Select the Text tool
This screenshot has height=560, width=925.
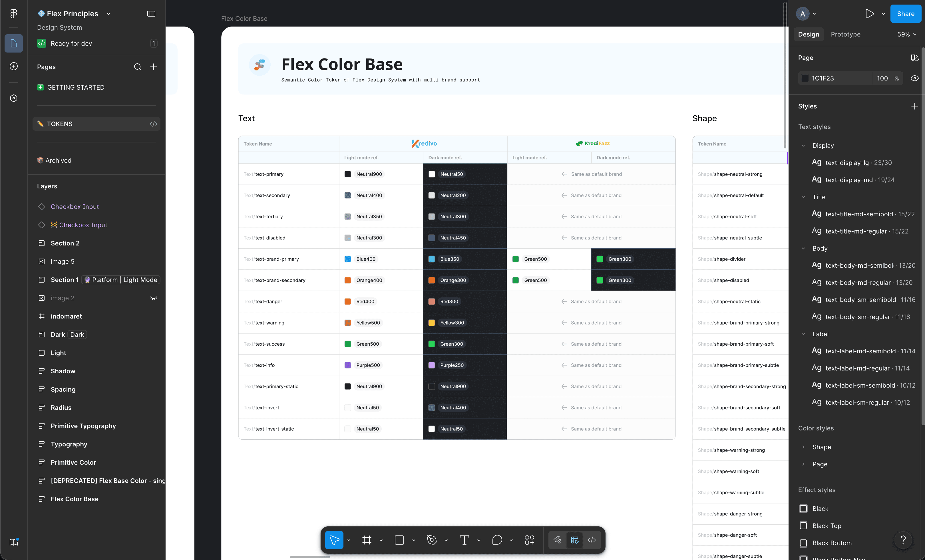pyautogui.click(x=464, y=540)
